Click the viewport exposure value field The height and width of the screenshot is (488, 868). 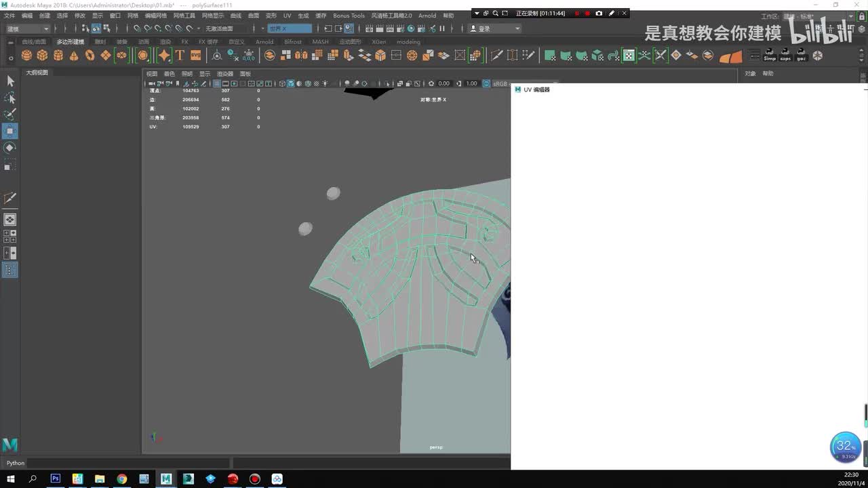(443, 83)
